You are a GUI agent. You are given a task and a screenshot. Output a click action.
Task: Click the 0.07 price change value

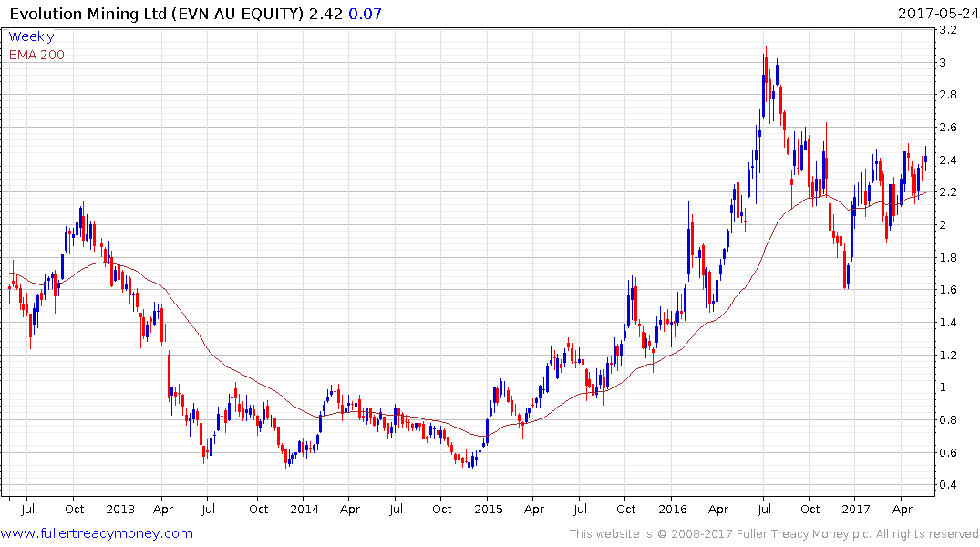pos(365,14)
